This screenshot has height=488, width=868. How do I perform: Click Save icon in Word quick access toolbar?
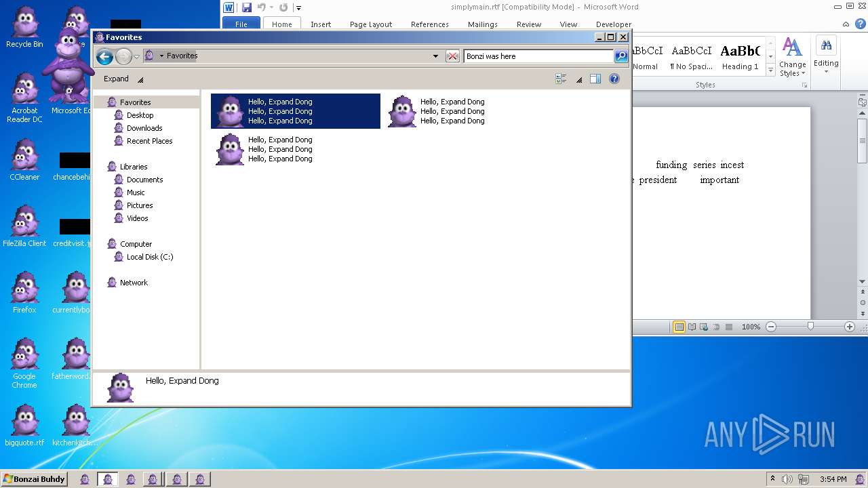pos(247,7)
